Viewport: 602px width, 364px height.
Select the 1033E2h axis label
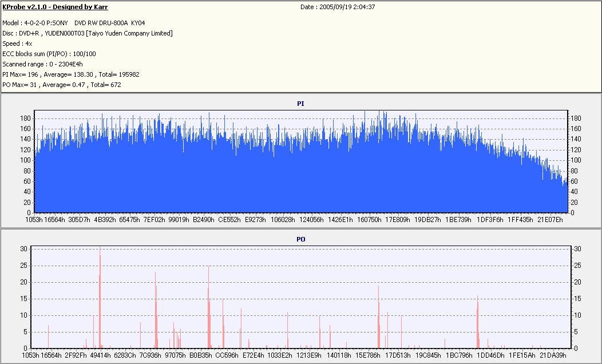(x=279, y=355)
